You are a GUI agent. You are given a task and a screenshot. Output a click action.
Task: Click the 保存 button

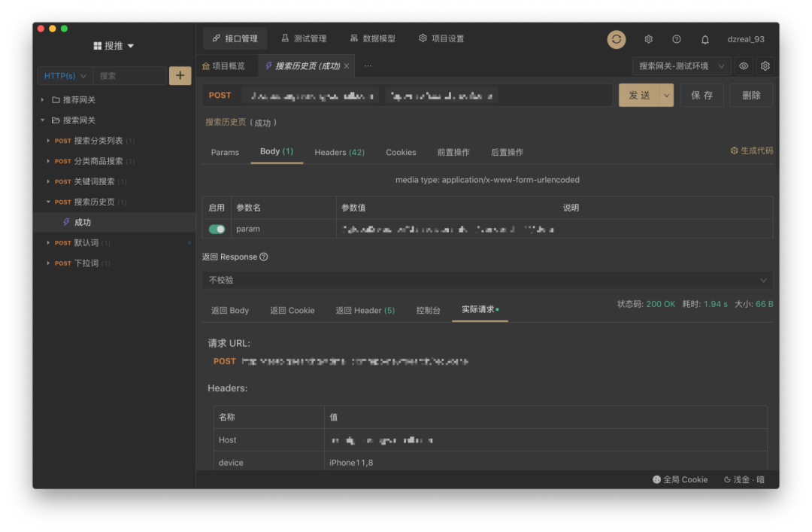coord(701,96)
